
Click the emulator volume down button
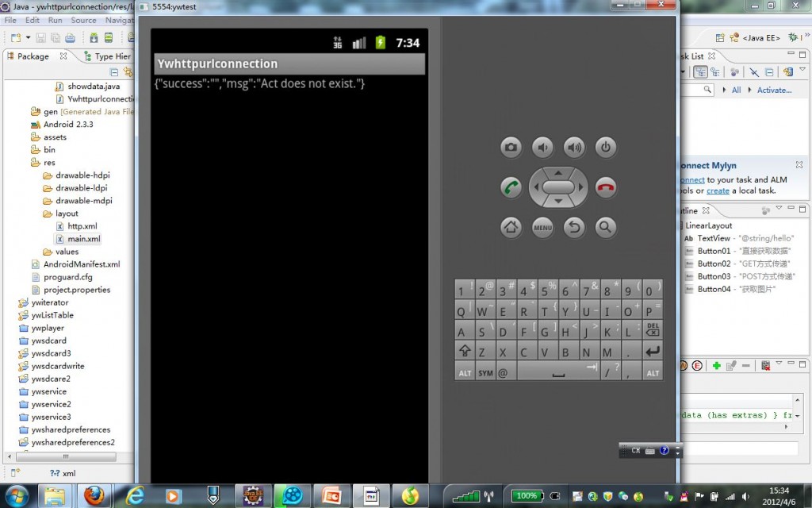coord(542,147)
